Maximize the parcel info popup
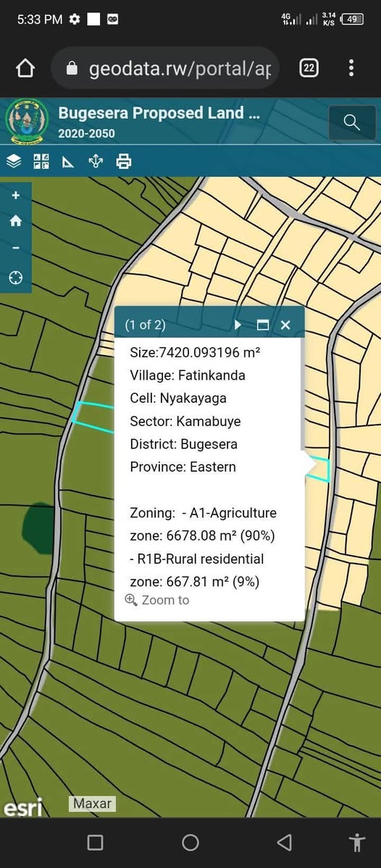The height and width of the screenshot is (868, 381). [262, 325]
